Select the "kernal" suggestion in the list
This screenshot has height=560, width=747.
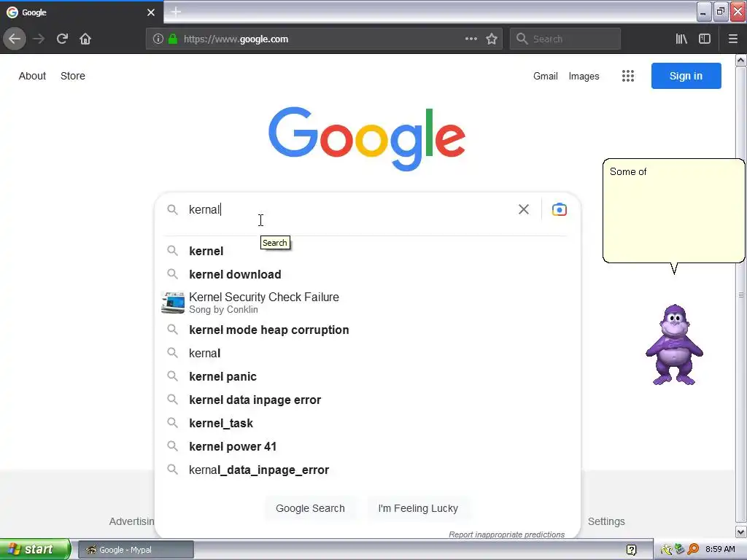[366, 354]
